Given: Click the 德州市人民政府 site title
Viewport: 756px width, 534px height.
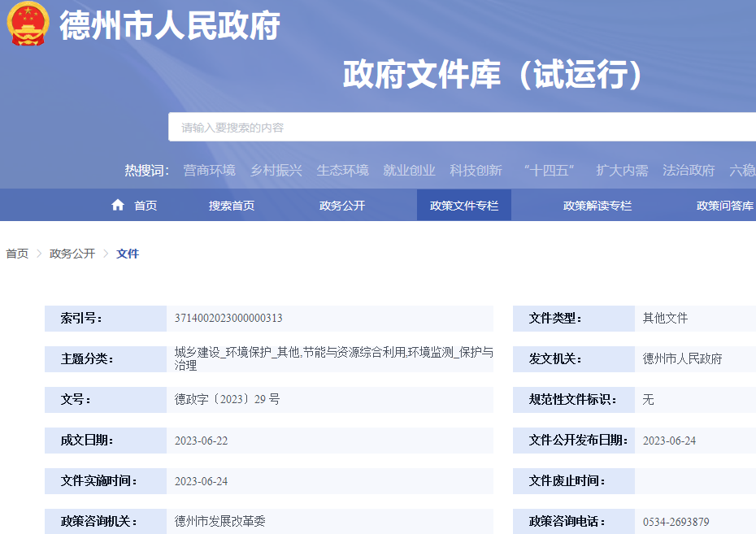Looking at the screenshot, I should [170, 26].
